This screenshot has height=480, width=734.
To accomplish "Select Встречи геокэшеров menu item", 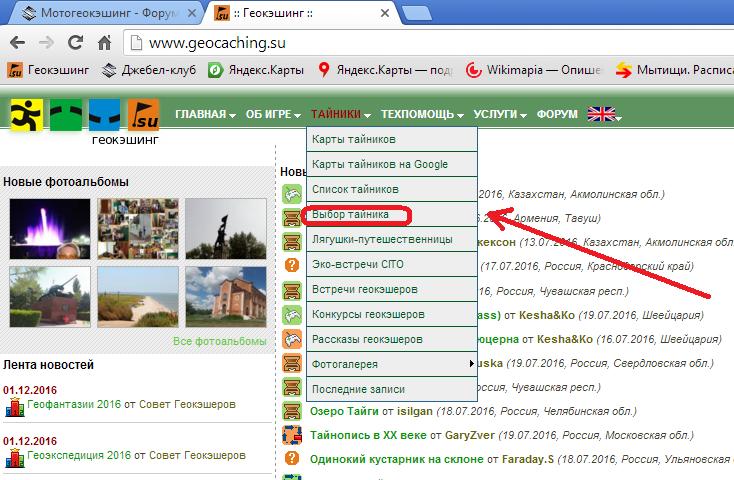I will (392, 289).
